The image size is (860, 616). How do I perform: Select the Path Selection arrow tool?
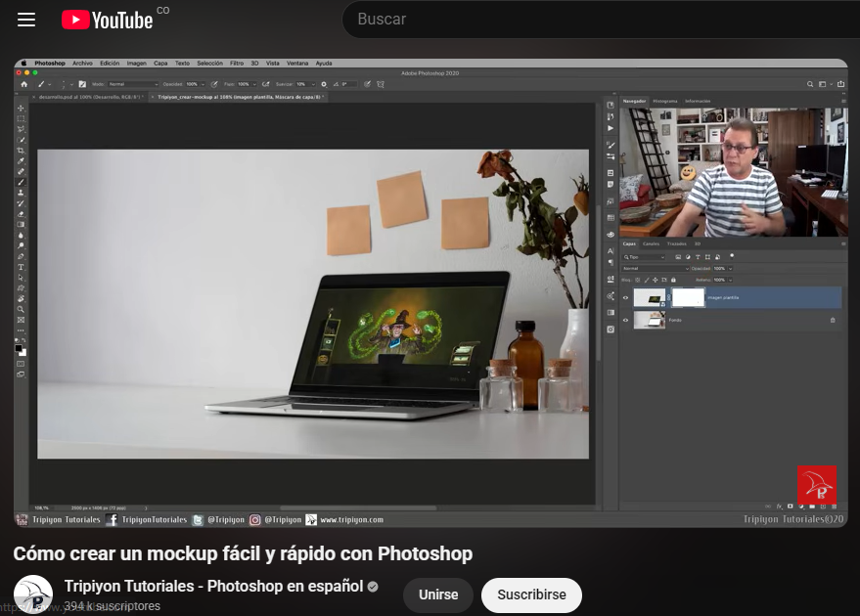(x=21, y=278)
